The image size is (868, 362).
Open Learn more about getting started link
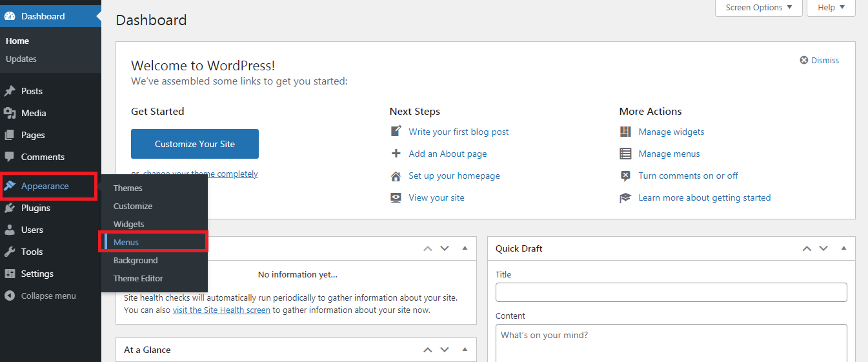tap(705, 197)
